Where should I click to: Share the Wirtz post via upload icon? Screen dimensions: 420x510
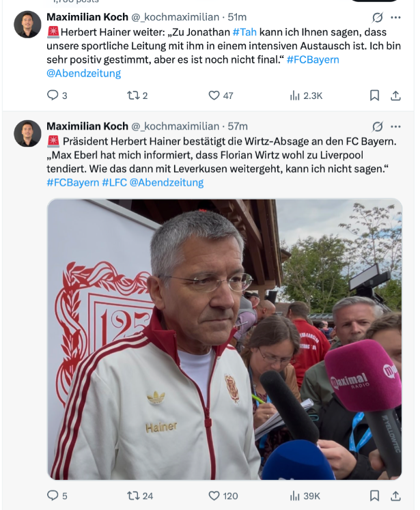395,496
